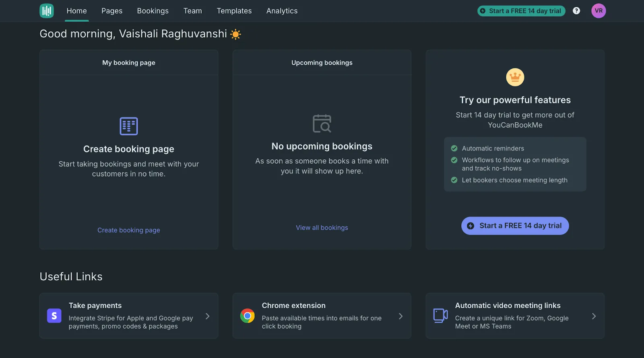
Task: Open the help question mark icon
Action: (x=576, y=11)
